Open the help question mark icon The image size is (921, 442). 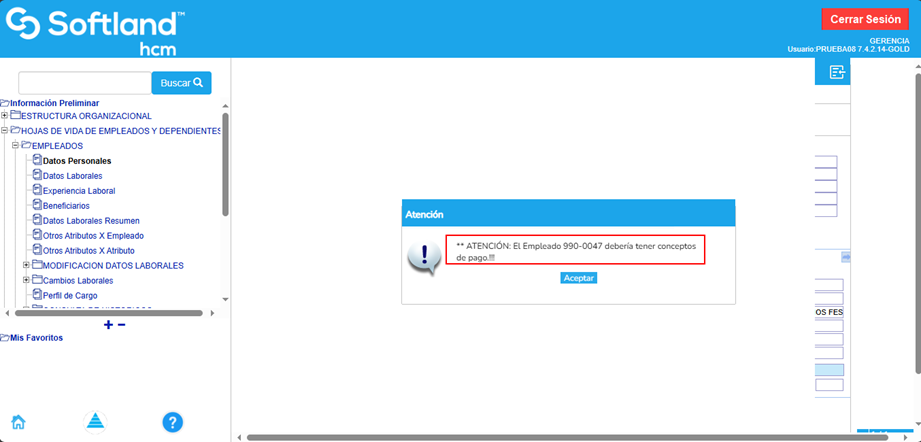click(x=172, y=422)
